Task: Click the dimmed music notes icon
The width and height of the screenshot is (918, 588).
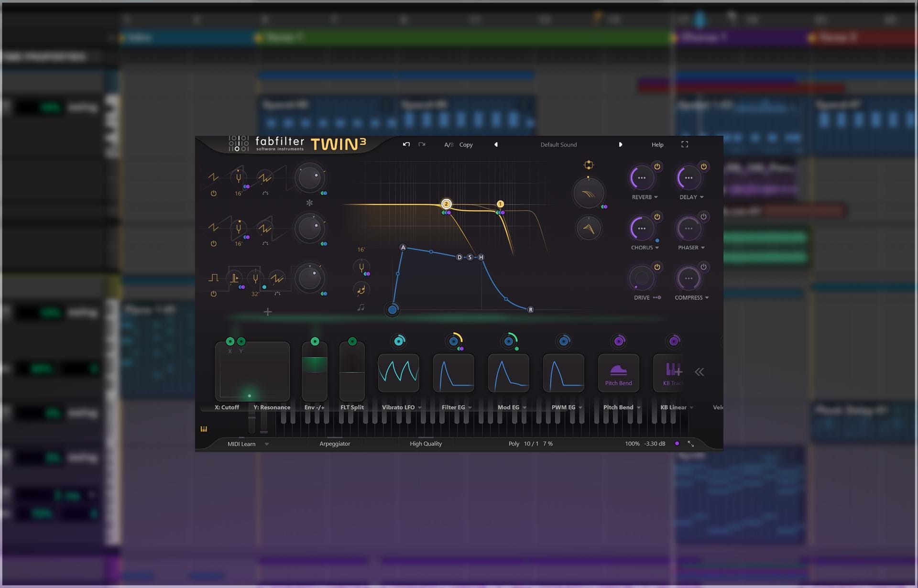Action: click(361, 307)
